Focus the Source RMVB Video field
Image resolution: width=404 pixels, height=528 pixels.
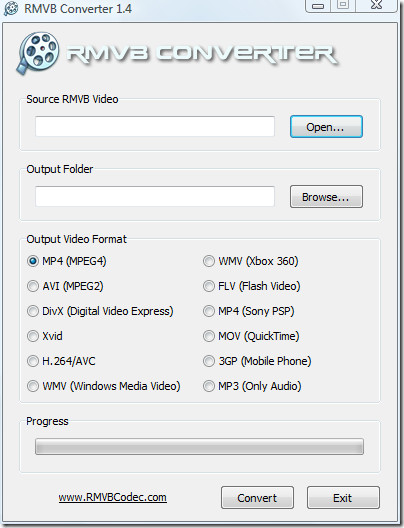point(155,127)
